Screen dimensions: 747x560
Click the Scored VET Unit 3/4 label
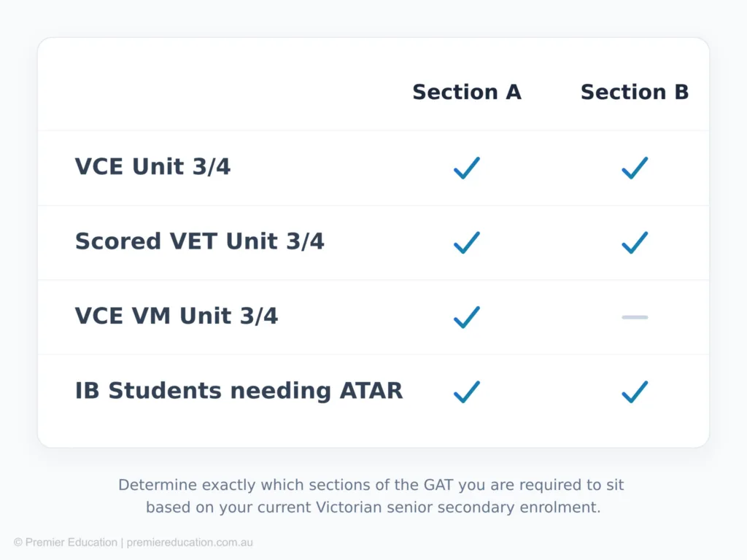pyautogui.click(x=199, y=241)
